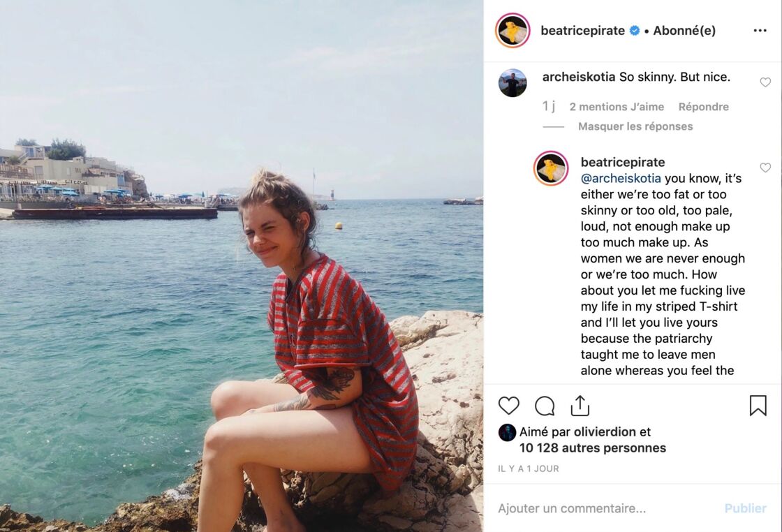Toggle the Abonné(e) following status

(684, 31)
